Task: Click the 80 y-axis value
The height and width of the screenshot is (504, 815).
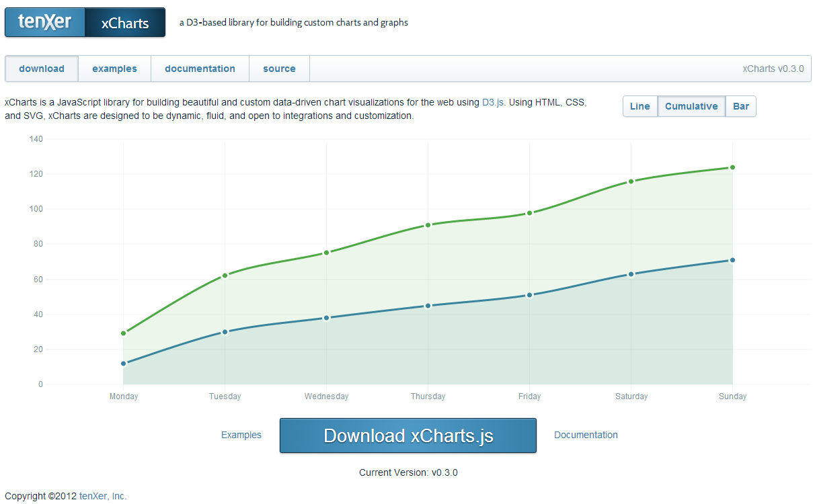Action: [38, 244]
